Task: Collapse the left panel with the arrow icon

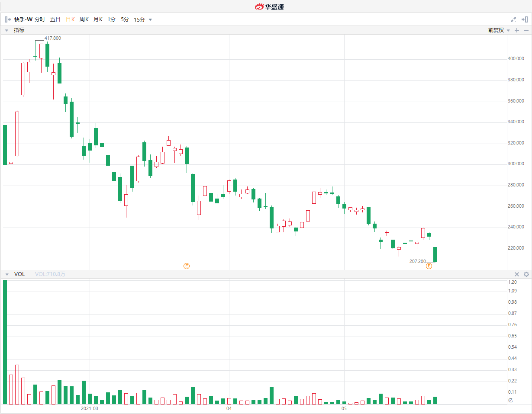Action: pyautogui.click(x=7, y=19)
